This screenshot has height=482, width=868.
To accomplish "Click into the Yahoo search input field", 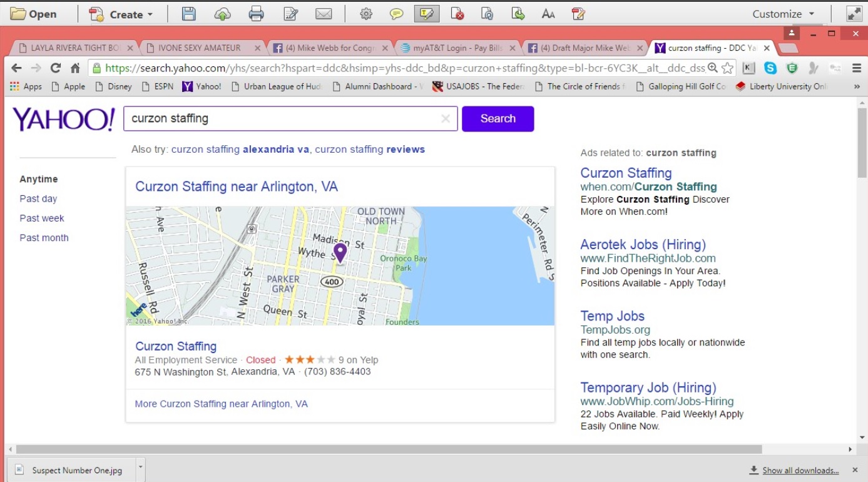I will point(282,119).
